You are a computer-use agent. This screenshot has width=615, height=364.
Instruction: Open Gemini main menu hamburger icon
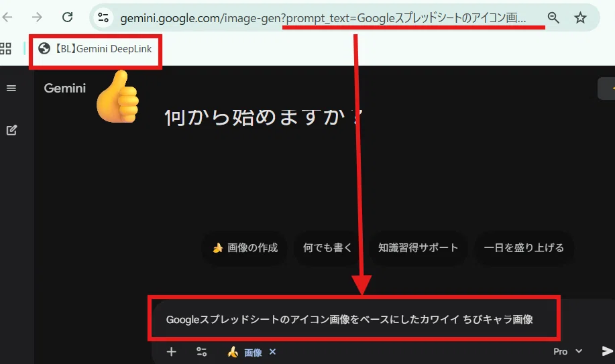click(11, 88)
